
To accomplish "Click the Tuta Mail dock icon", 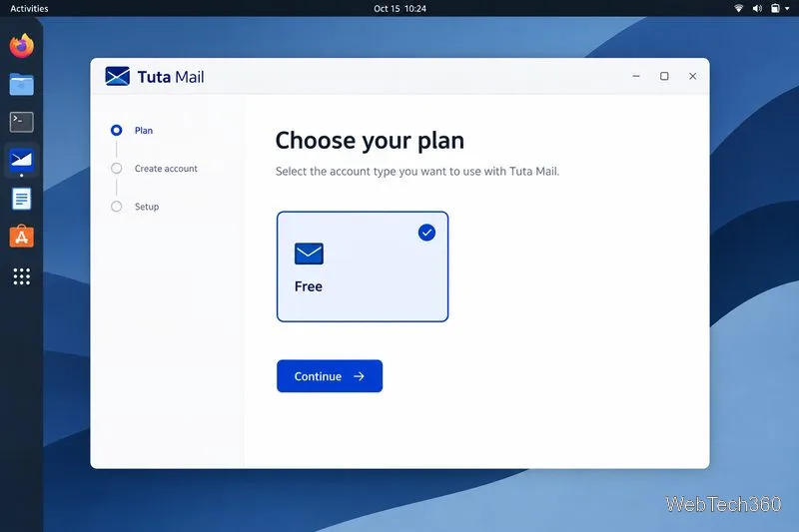I will [x=21, y=160].
